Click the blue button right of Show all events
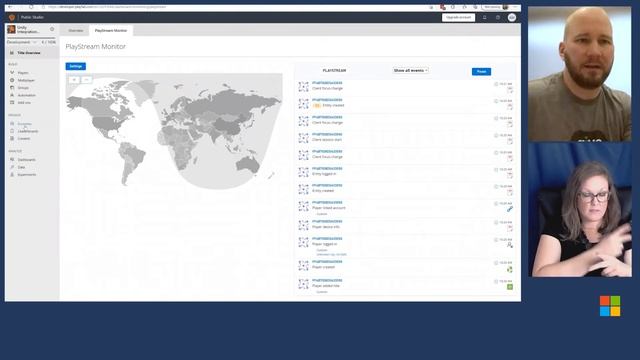This screenshot has width=640, height=360. click(x=481, y=71)
